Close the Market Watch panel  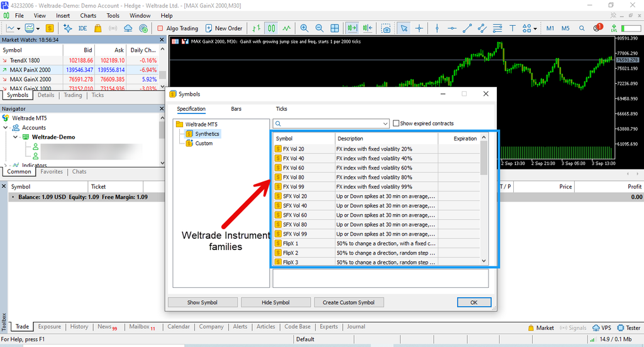point(162,40)
